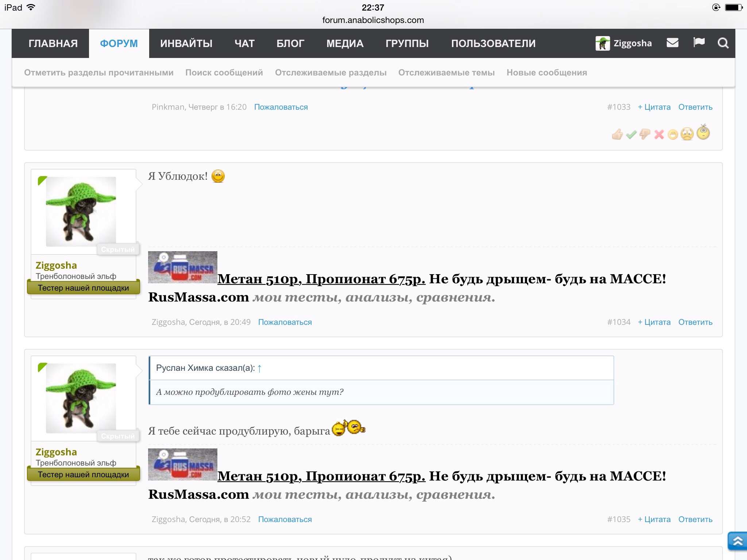The height and width of the screenshot is (560, 747).
Task: Jump to quoted post via the up arrow
Action: 259,369
